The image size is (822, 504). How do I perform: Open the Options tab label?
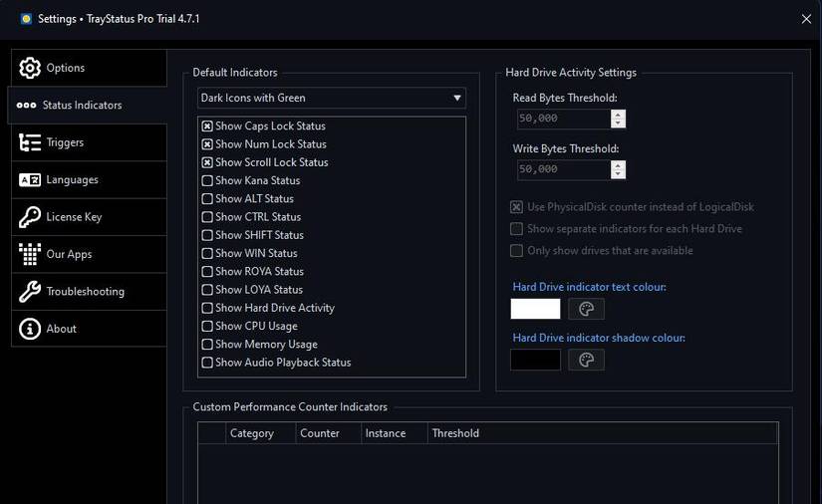(66, 68)
